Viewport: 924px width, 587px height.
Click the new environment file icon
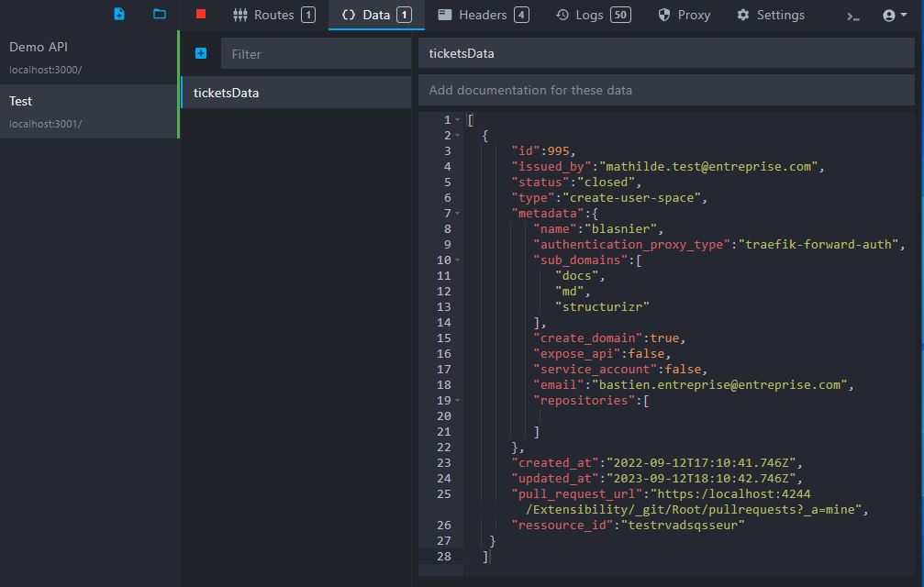[119, 14]
